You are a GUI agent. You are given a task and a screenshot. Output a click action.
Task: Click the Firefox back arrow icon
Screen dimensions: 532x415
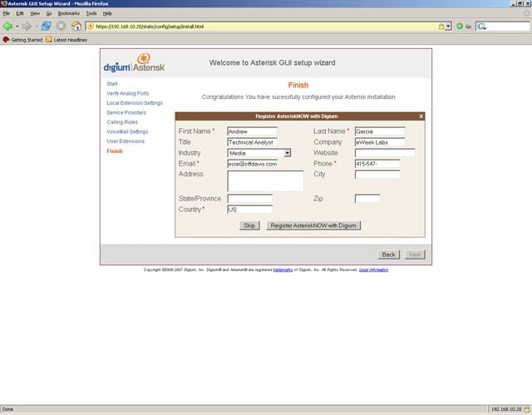click(x=7, y=26)
